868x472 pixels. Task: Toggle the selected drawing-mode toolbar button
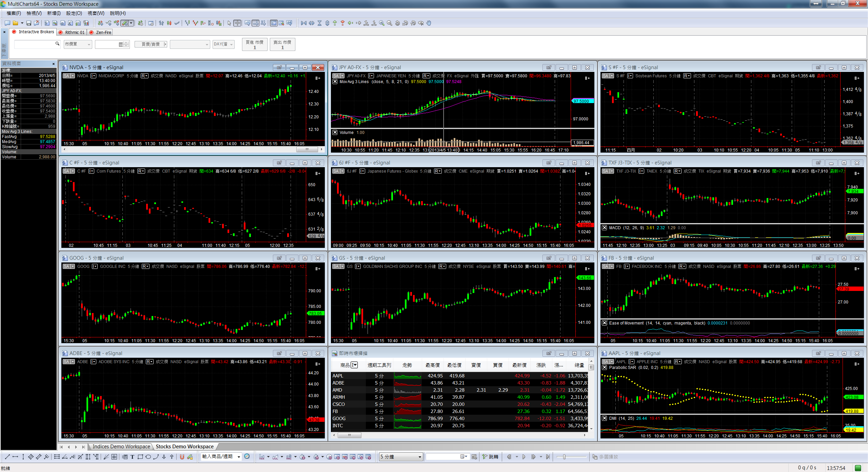[125, 23]
